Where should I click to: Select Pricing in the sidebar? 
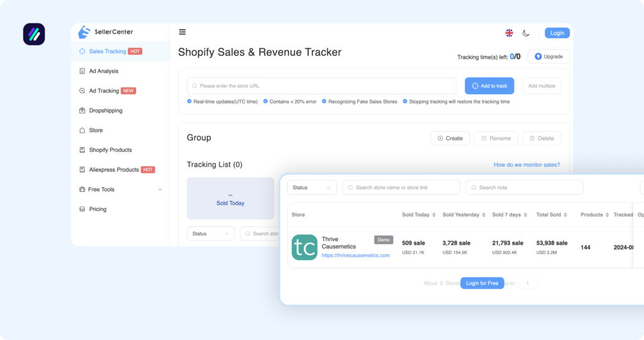point(97,209)
